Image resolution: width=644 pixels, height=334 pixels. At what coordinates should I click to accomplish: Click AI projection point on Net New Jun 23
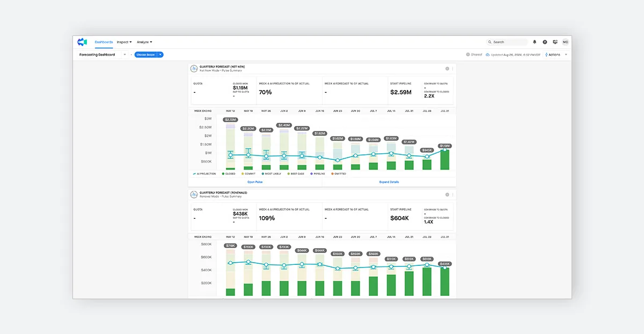pyautogui.click(x=338, y=160)
